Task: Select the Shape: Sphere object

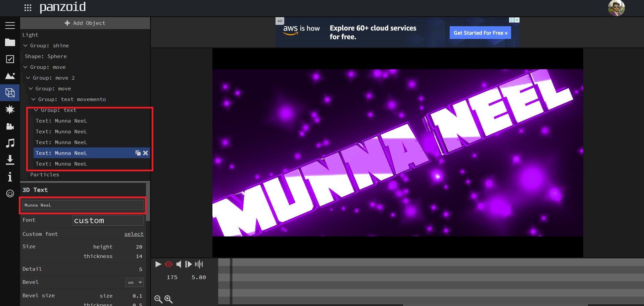Action: [x=46, y=56]
